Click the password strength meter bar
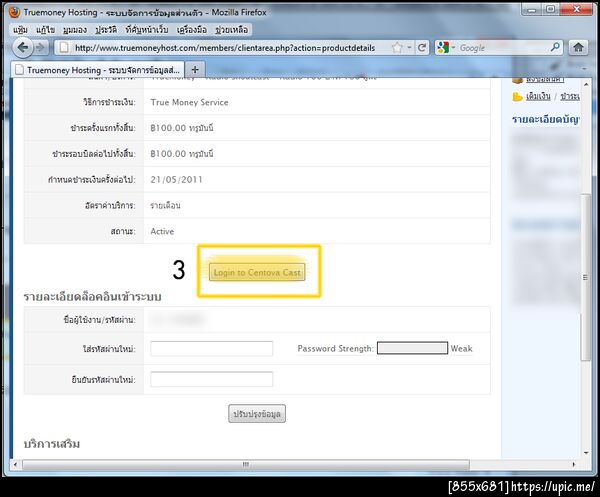 [x=412, y=348]
